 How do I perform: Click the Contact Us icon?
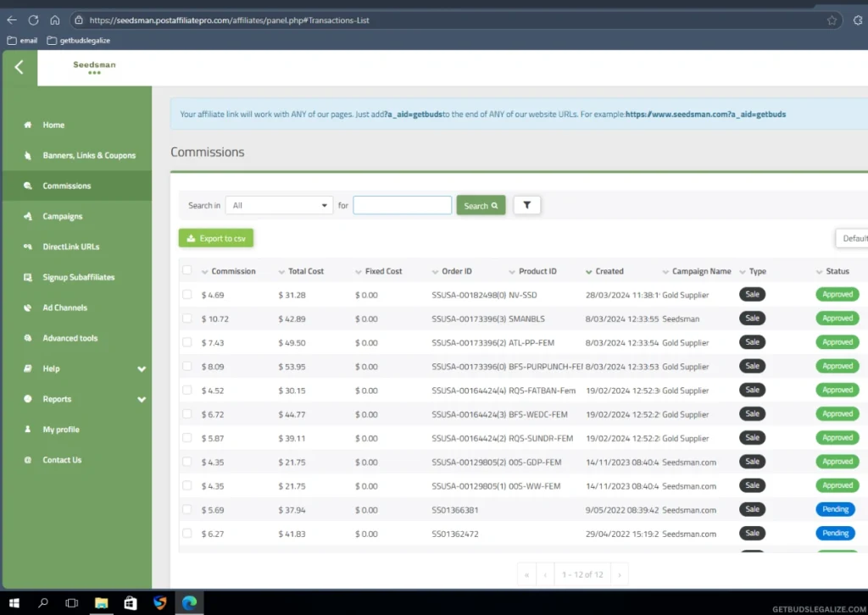pos(28,460)
